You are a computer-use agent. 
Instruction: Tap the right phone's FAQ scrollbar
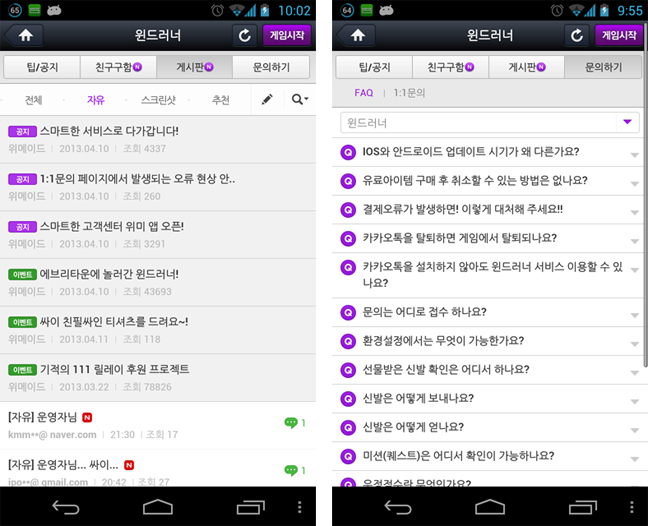tap(646, 194)
